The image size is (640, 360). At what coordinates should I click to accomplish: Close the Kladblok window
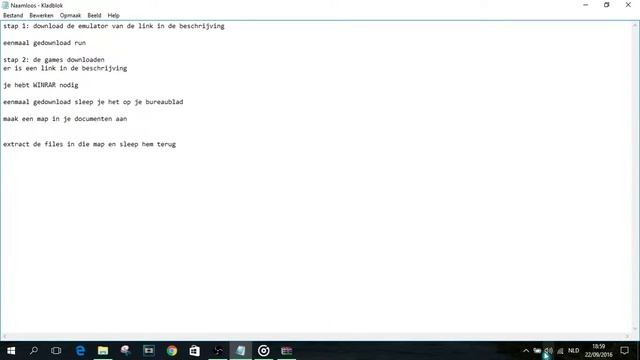(628, 5)
